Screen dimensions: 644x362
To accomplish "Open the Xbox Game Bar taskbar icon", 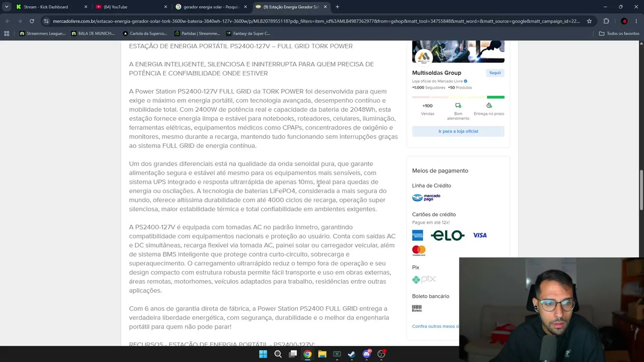I will coord(337,354).
